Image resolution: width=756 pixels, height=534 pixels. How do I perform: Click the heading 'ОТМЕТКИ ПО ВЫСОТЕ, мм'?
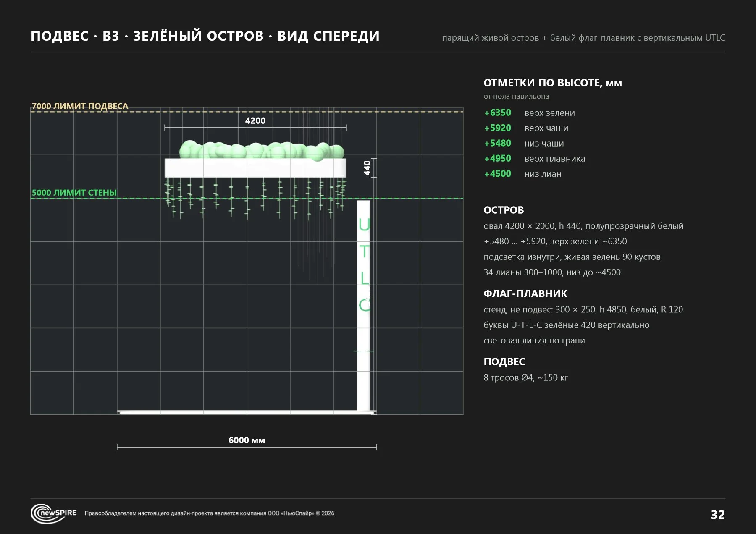coord(553,83)
